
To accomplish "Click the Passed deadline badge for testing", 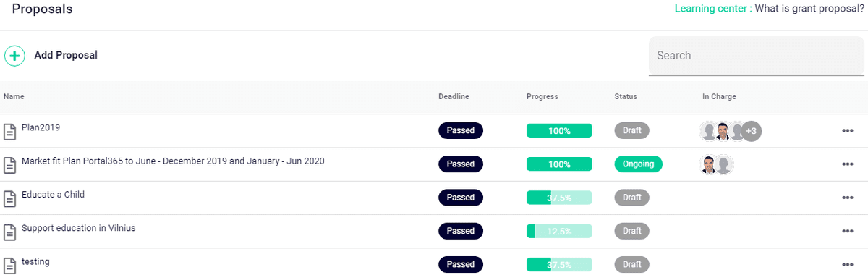I will point(461,264).
